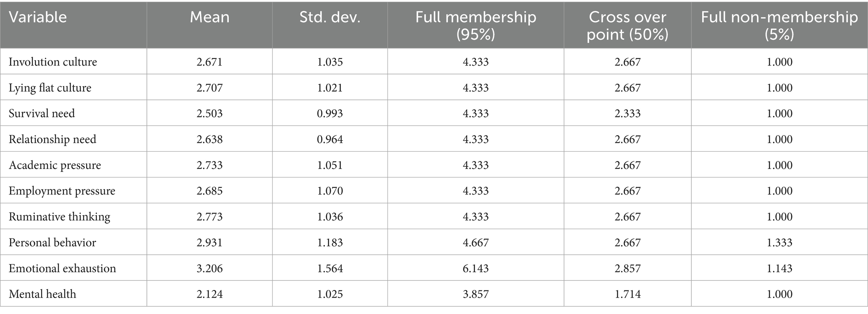Click the Relationship need row label
This screenshot has width=868, height=314.
pyautogui.click(x=52, y=139)
